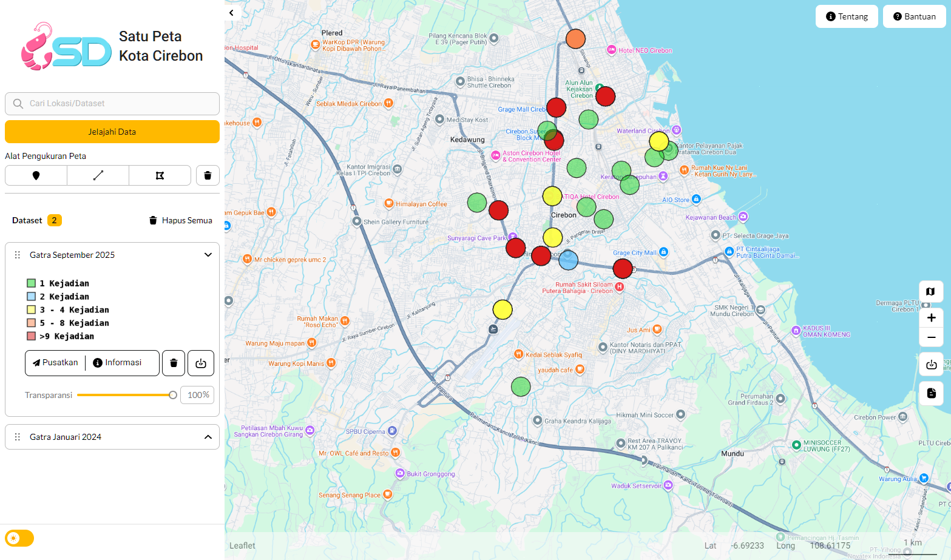Open the Bantuan help menu
The image size is (951, 560).
[914, 16]
